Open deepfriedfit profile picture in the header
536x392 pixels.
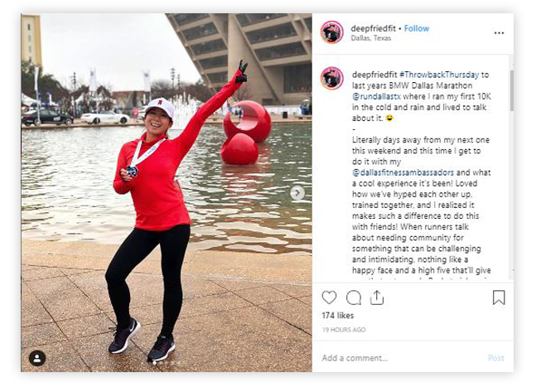pyautogui.click(x=331, y=32)
